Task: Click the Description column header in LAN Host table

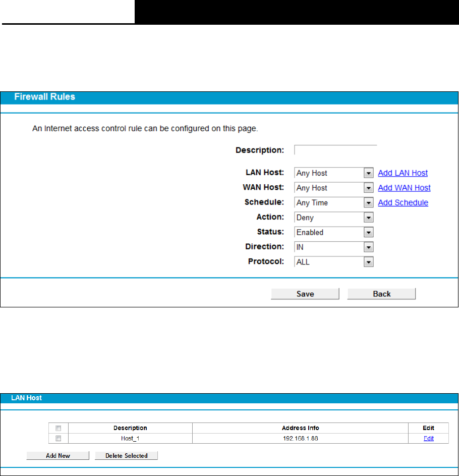Action: (130, 428)
